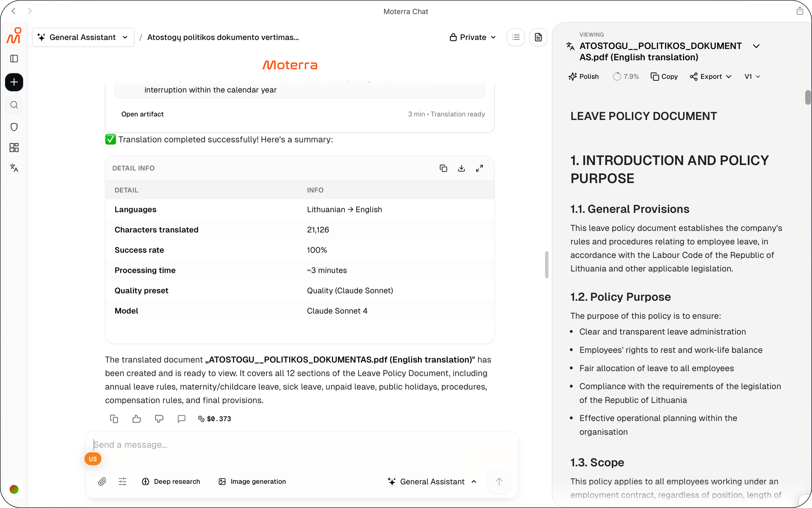Screen dimensions: 812x508
Task: Click the Lithuanian → English languages value
Action: 344,209
